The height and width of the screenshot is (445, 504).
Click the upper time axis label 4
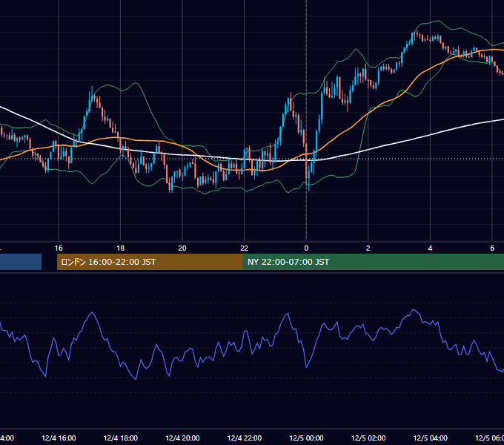click(x=430, y=248)
